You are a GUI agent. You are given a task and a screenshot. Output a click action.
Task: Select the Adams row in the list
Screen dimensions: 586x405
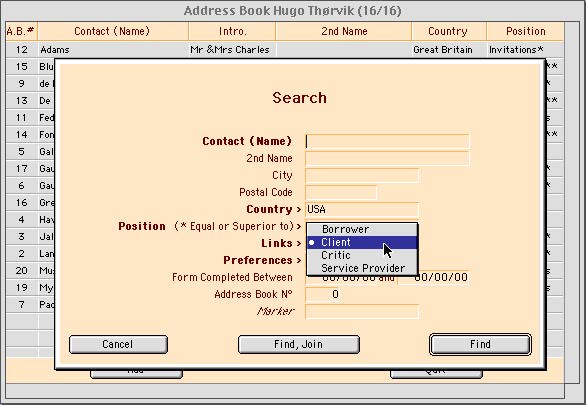[285, 50]
